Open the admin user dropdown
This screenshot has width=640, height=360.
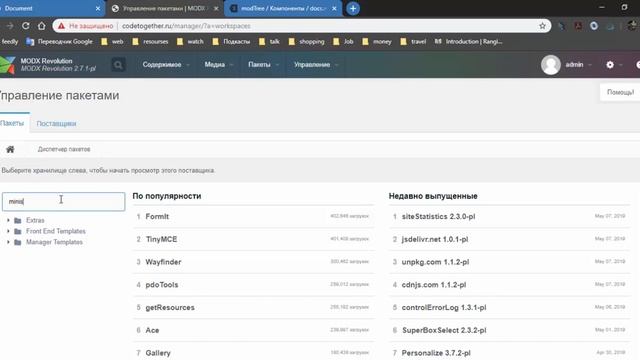click(x=578, y=64)
